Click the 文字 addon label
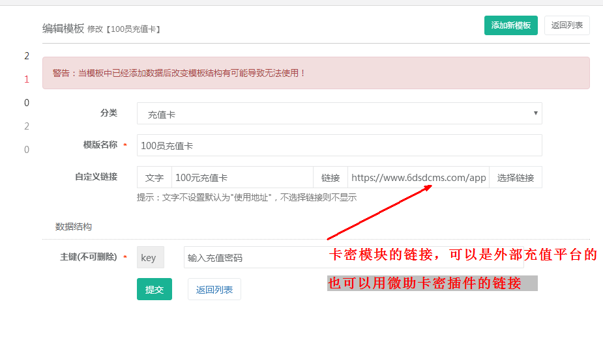Viewport: 603px width, 364px height. pyautogui.click(x=154, y=177)
